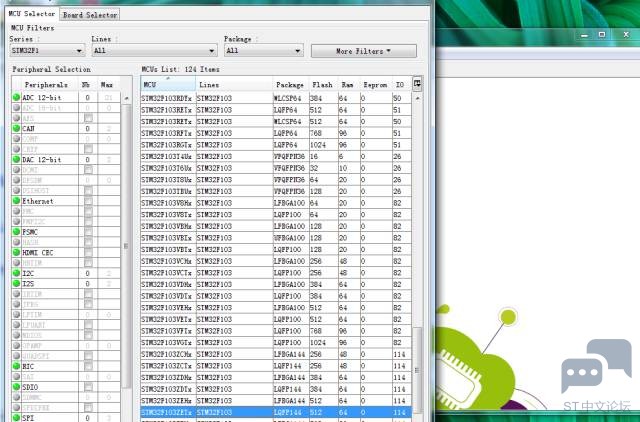Click the grey dot for CRYP
This screenshot has height=422, width=640.
pyautogui.click(x=16, y=149)
